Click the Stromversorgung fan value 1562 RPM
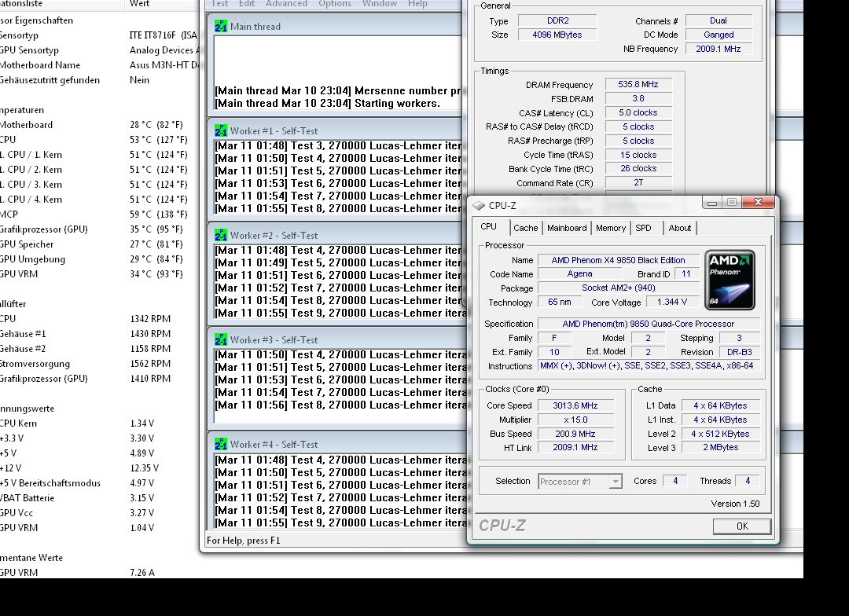This screenshot has width=849, height=616. (150, 364)
